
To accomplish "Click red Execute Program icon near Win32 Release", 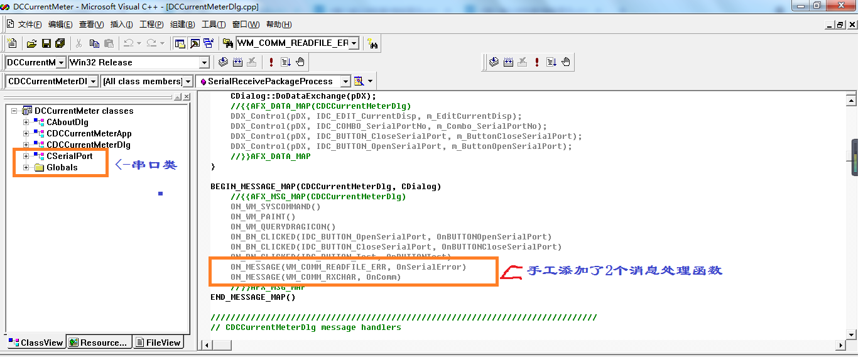I will pos(271,62).
